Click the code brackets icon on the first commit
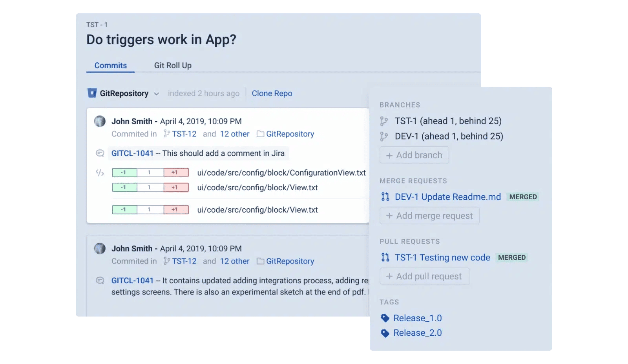The image size is (628, 364). (x=99, y=173)
